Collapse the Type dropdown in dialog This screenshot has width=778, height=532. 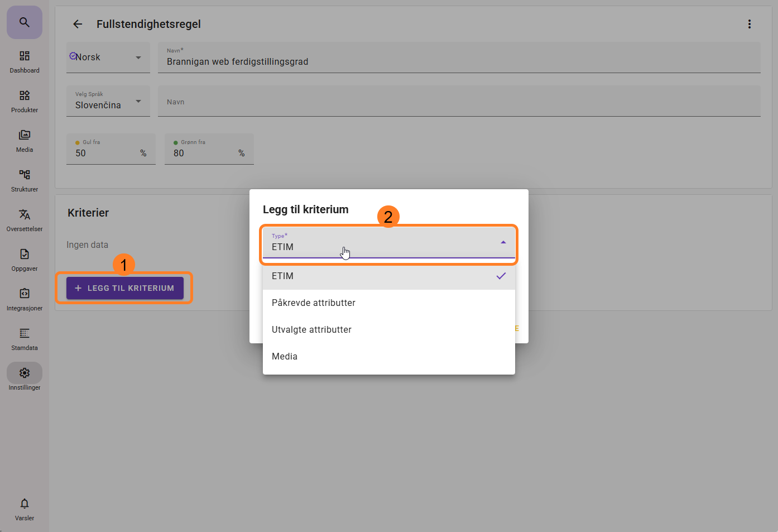point(503,243)
